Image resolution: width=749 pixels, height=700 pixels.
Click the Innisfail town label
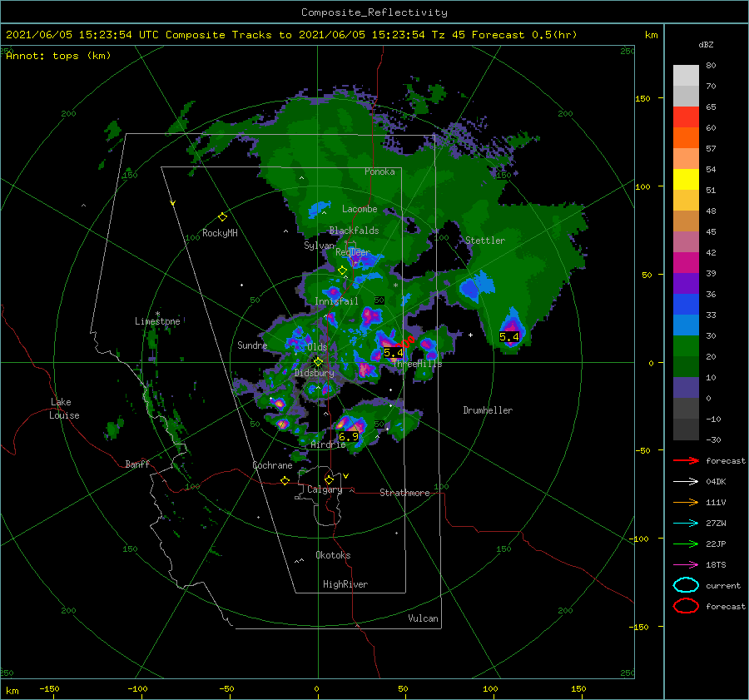pos(336,301)
